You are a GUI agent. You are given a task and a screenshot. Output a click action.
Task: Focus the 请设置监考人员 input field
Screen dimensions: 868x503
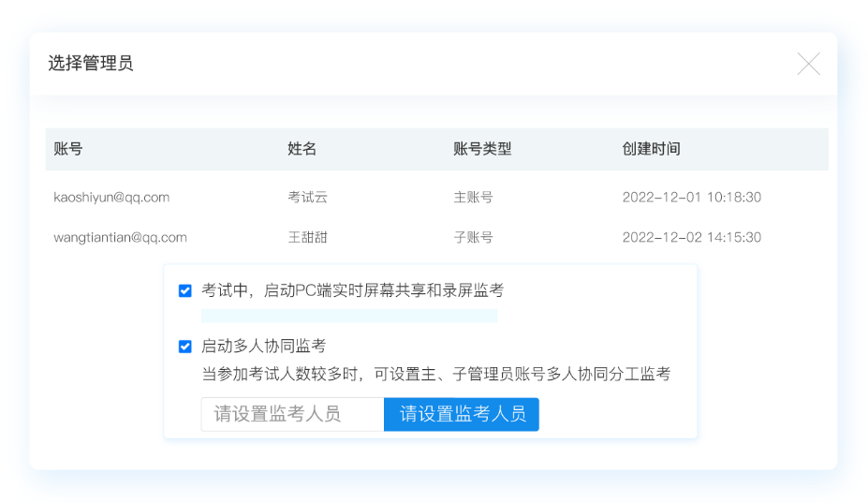coord(292,414)
